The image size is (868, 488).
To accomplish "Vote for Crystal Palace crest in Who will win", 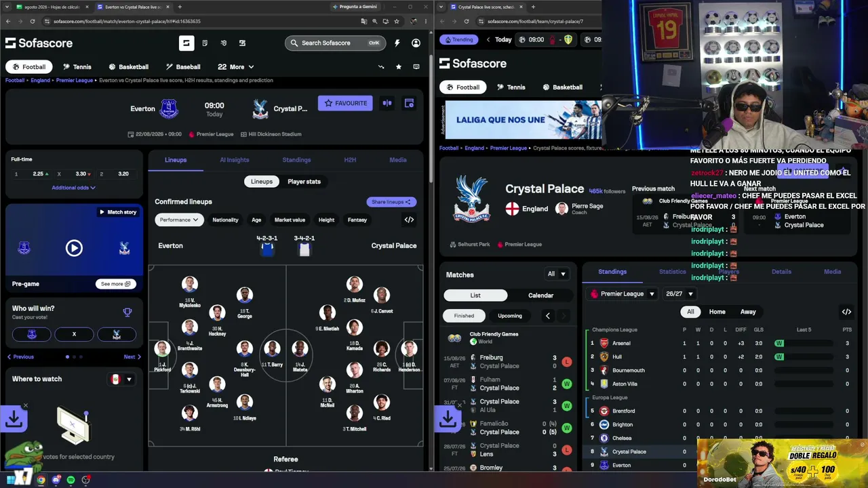I will pyautogui.click(x=117, y=334).
